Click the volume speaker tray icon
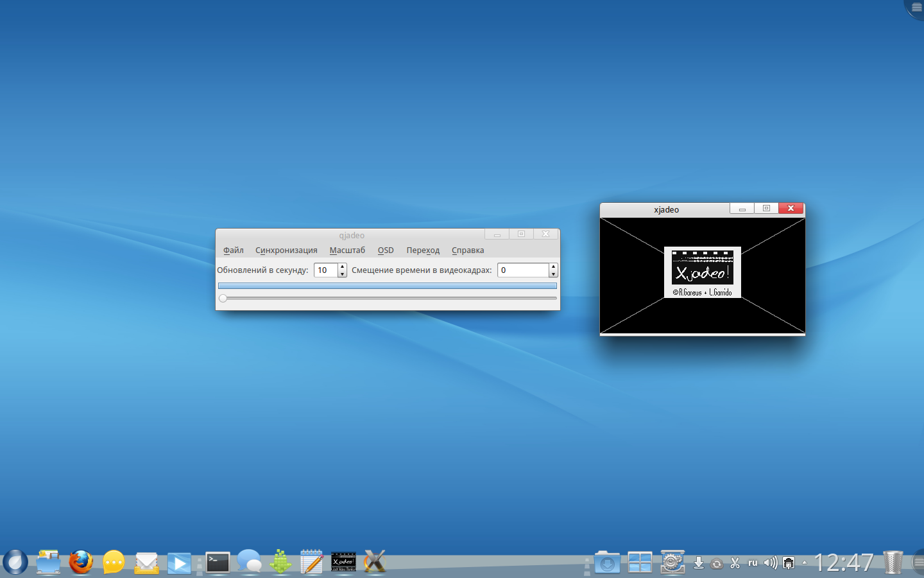Screen dimensions: 924x578 point(770,563)
